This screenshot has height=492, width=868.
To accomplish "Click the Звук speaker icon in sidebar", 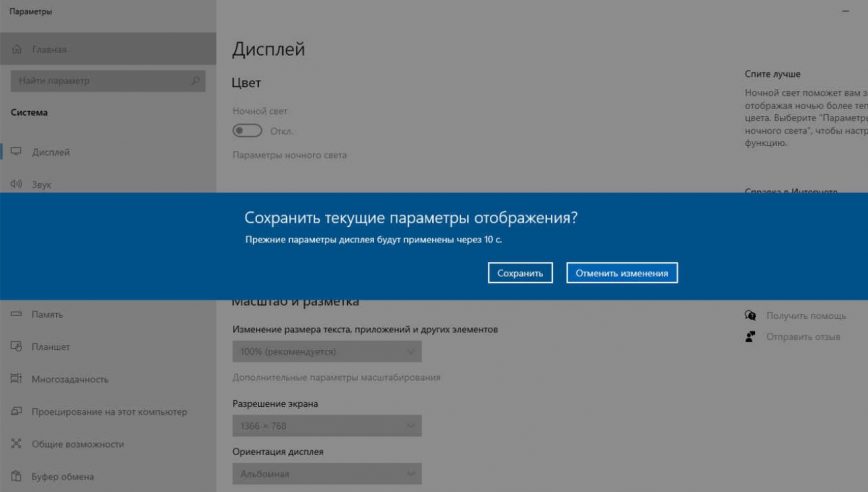I will [x=17, y=184].
